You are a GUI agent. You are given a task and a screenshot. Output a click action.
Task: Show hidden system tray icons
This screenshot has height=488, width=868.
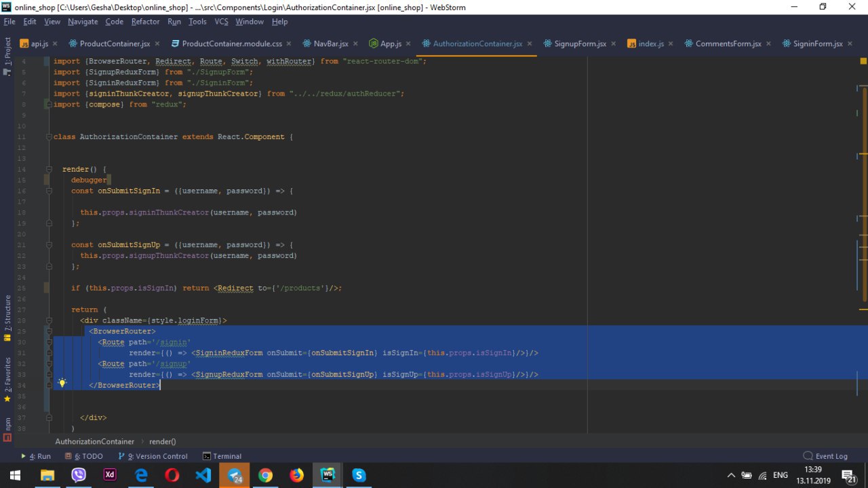731,475
